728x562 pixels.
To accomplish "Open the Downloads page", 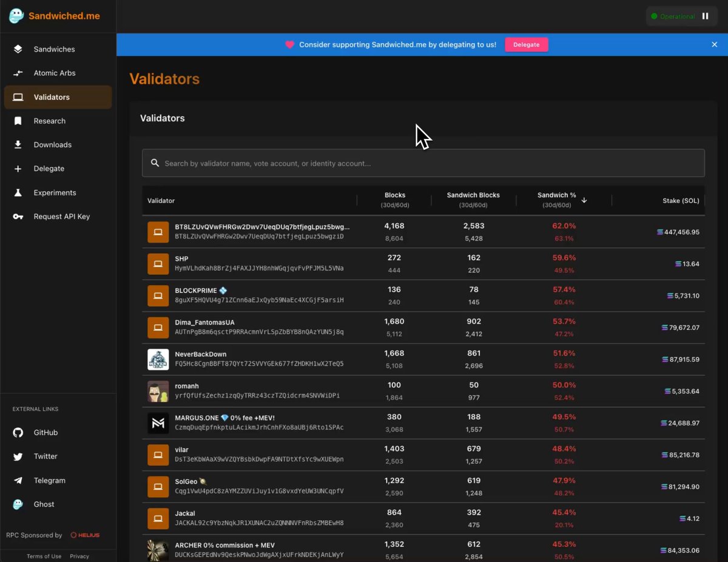I will [58, 144].
